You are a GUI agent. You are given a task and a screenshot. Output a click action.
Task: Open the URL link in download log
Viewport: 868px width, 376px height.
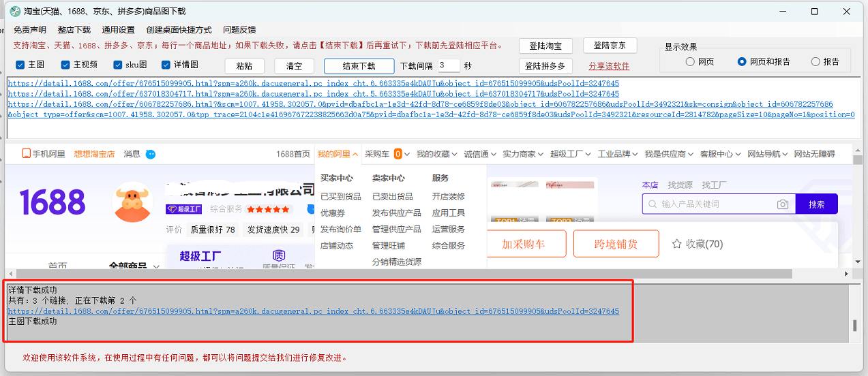pos(314,311)
